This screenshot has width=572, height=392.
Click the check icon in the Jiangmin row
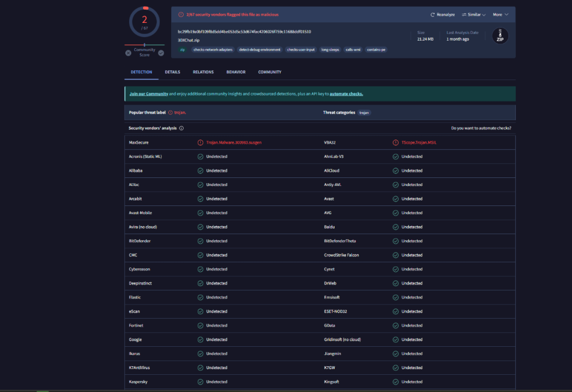tap(395, 354)
